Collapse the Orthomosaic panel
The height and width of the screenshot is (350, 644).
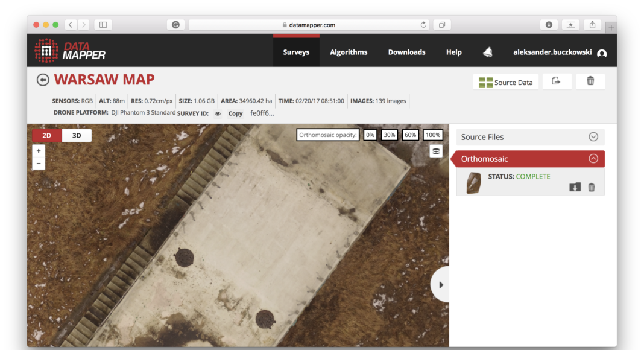tap(593, 159)
